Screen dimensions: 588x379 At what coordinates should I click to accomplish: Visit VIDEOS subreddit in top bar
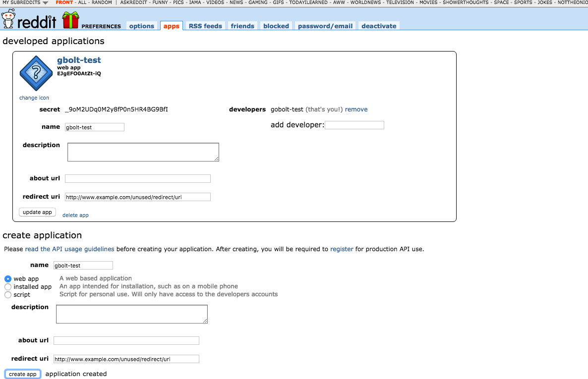coord(215,2)
